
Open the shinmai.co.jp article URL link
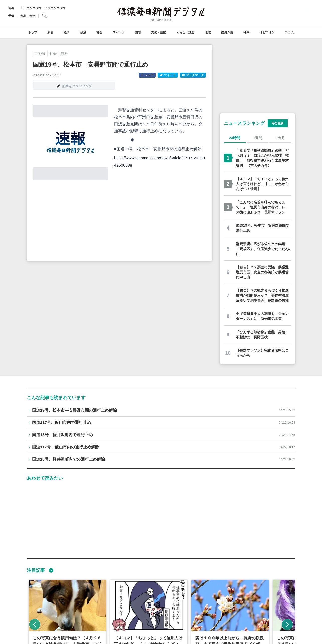pos(159,162)
